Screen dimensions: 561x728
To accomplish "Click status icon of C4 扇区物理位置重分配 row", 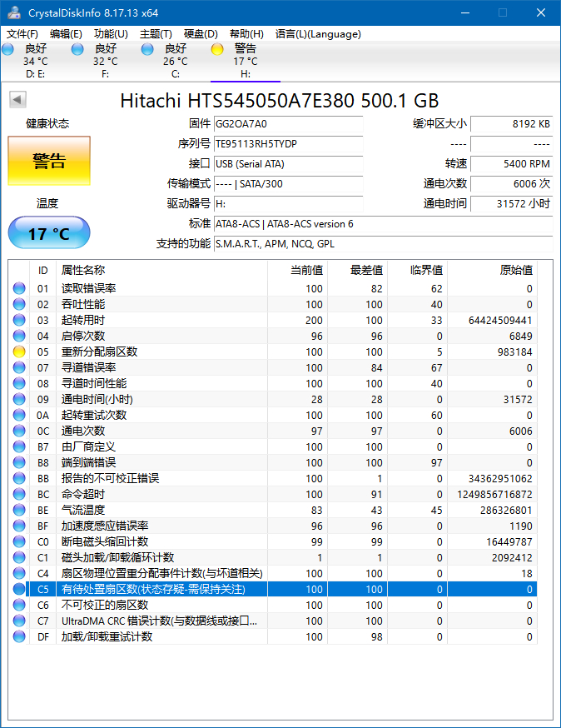I will point(19,573).
